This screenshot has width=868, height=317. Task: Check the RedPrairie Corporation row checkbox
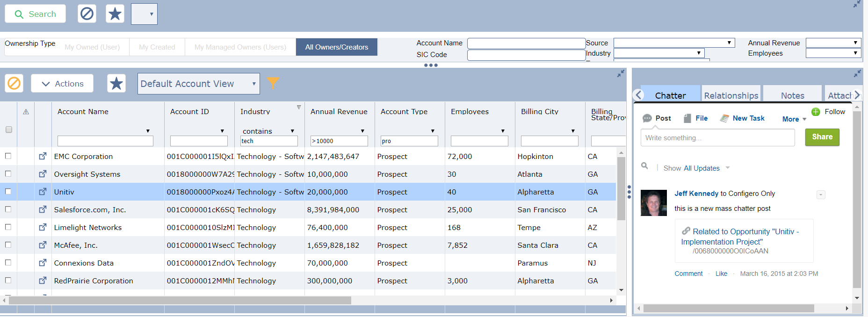click(x=8, y=280)
